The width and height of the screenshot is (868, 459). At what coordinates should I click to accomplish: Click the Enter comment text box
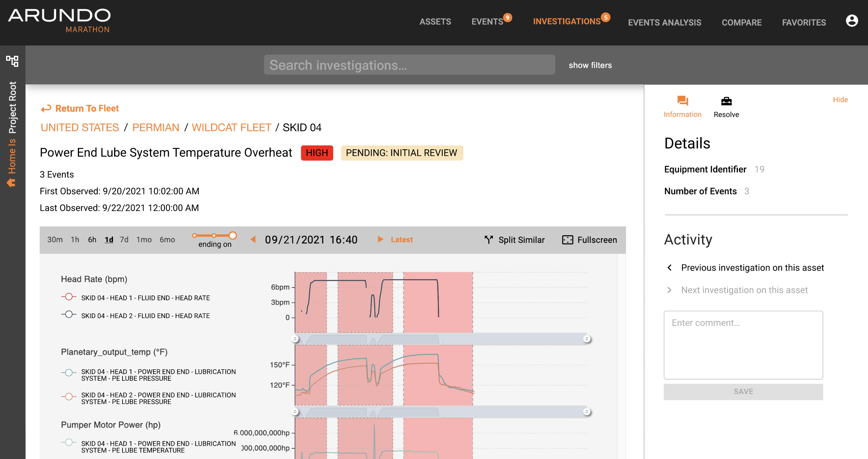point(743,345)
